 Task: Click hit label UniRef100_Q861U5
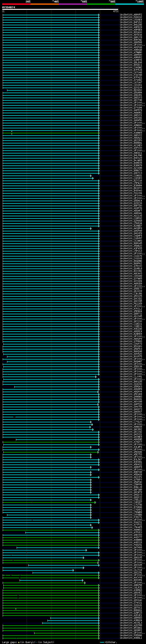point(131,557)
